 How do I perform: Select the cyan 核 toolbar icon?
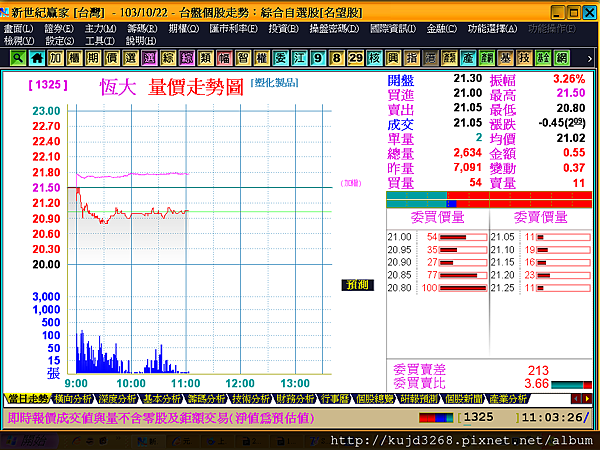click(x=374, y=58)
